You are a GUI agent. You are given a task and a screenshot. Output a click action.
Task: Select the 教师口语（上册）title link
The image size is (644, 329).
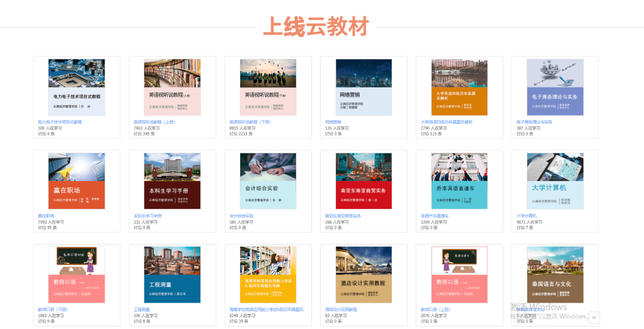435,309
